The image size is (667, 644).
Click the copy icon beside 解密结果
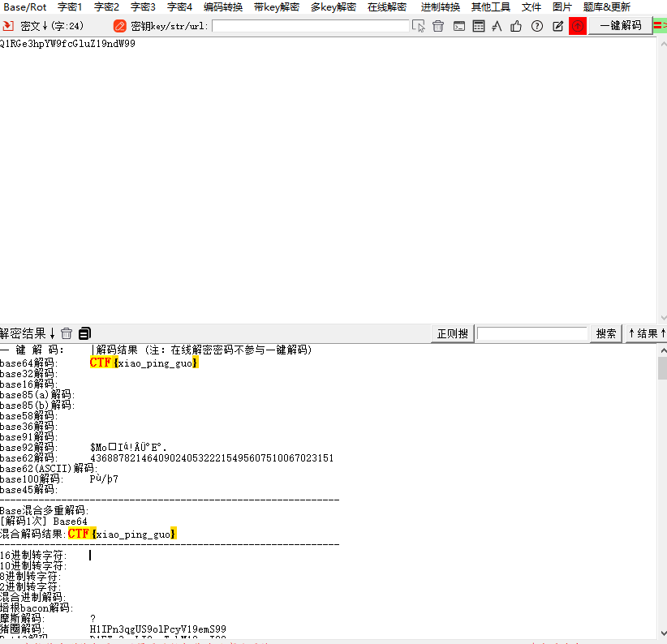(x=84, y=333)
